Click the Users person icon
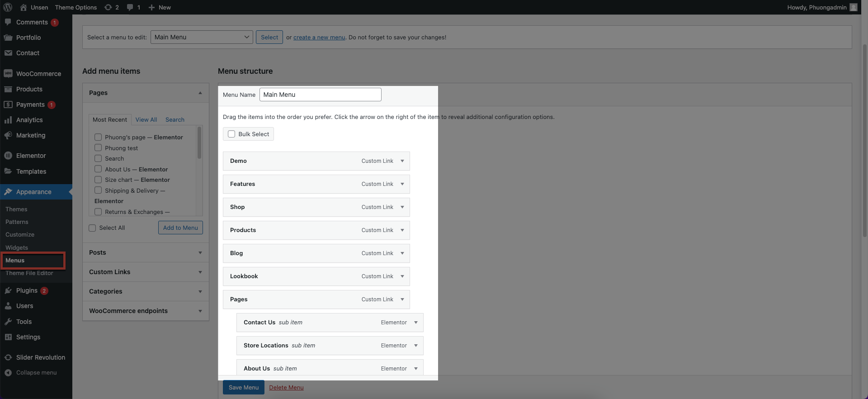The width and height of the screenshot is (868, 399). 8,306
